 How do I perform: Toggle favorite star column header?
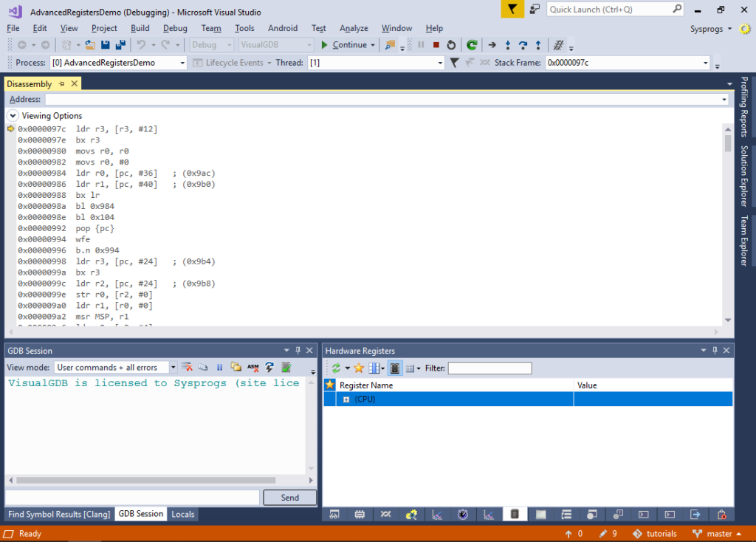tap(330, 385)
